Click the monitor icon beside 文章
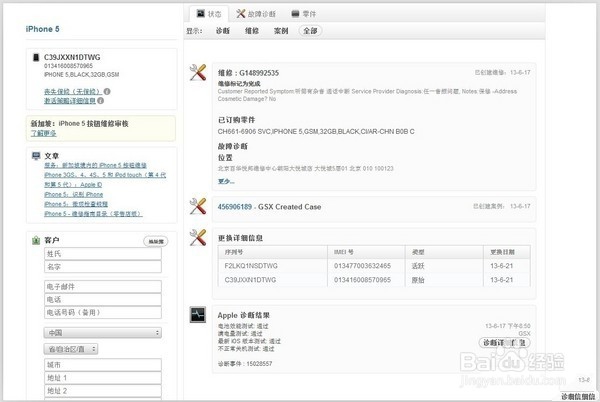 coord(36,156)
